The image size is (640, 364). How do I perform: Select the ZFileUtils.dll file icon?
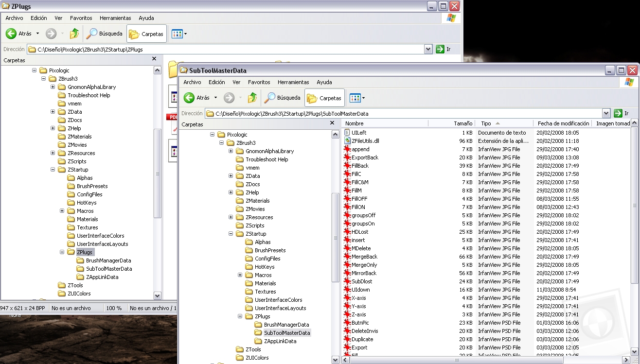pyautogui.click(x=347, y=140)
